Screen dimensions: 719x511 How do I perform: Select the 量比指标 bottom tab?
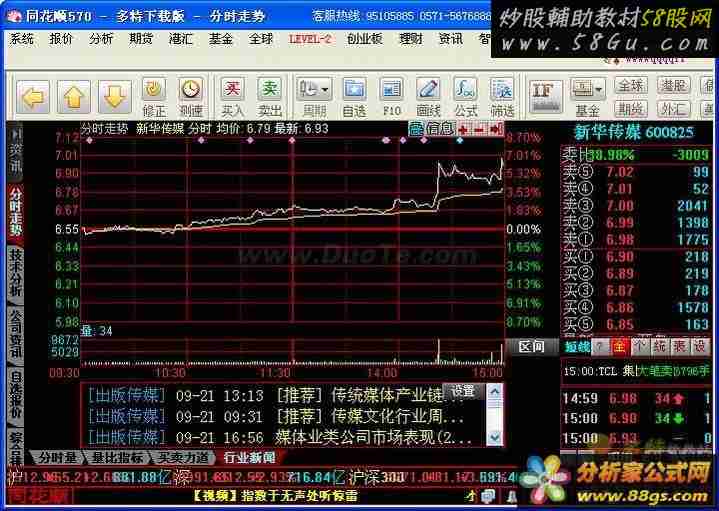(117, 457)
